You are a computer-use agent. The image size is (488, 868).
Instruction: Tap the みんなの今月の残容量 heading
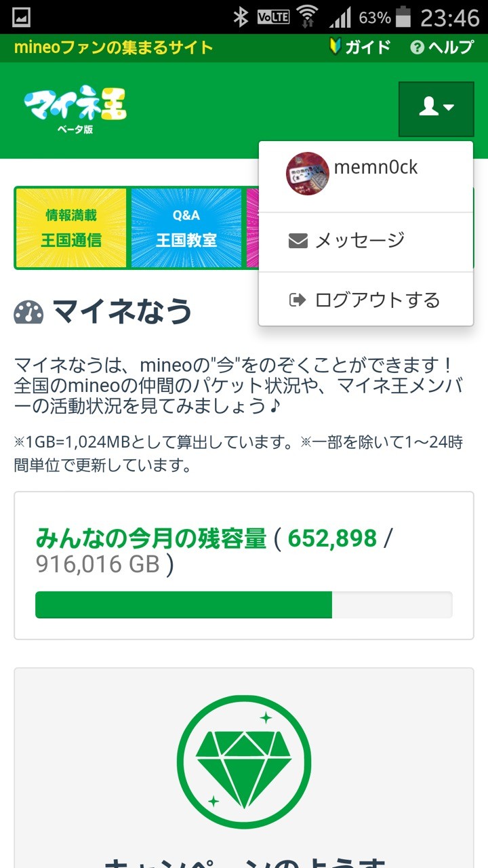151,538
